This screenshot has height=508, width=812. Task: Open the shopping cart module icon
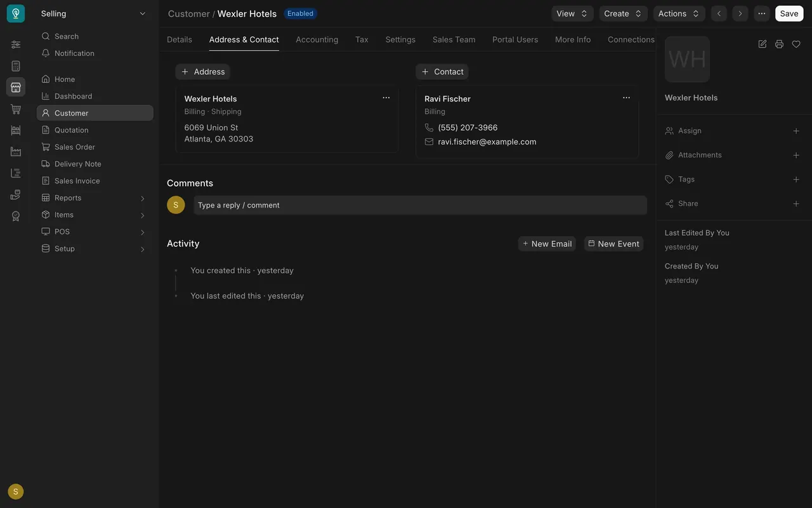(x=16, y=109)
